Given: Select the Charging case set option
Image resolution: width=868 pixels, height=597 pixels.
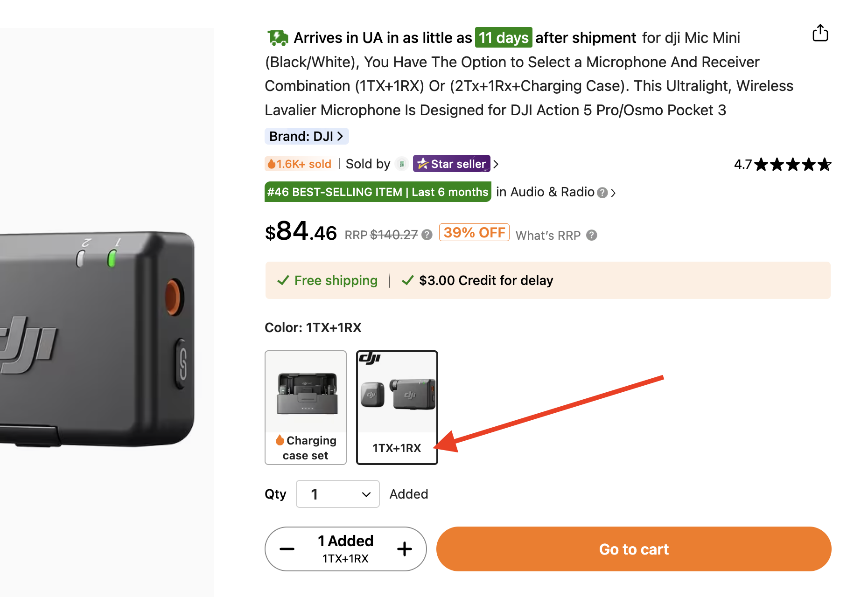Looking at the screenshot, I should tap(306, 407).
